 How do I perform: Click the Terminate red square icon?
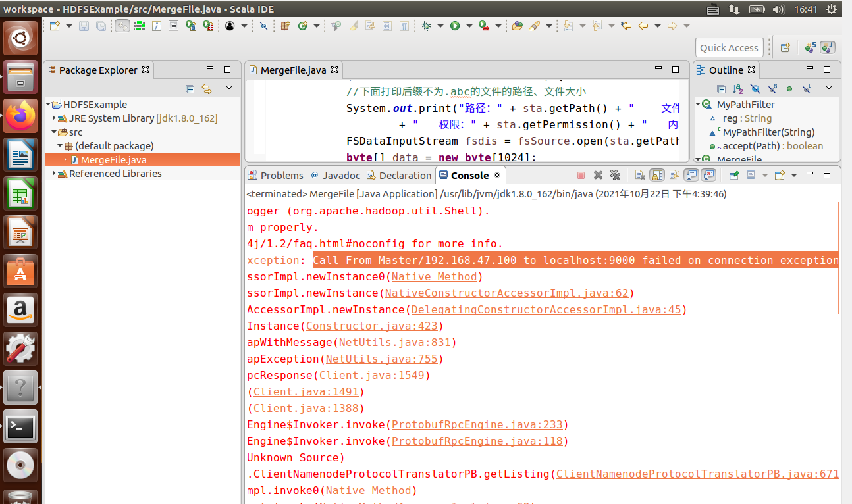point(581,175)
